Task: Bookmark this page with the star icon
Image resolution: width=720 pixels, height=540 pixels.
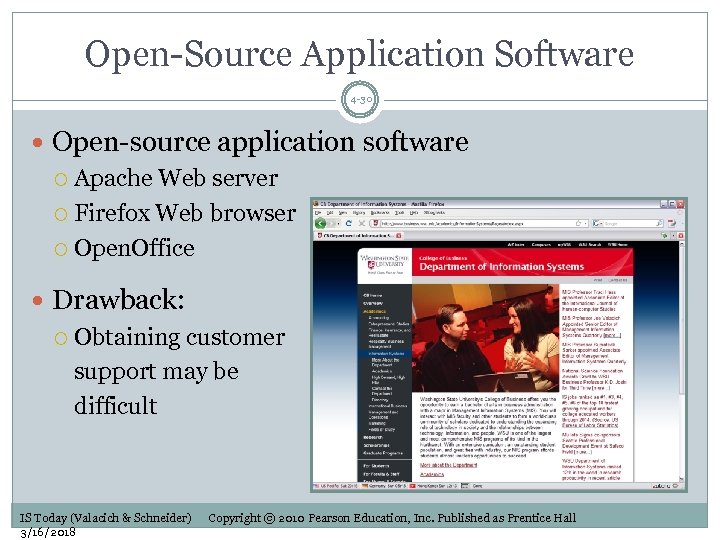Action: (578, 223)
